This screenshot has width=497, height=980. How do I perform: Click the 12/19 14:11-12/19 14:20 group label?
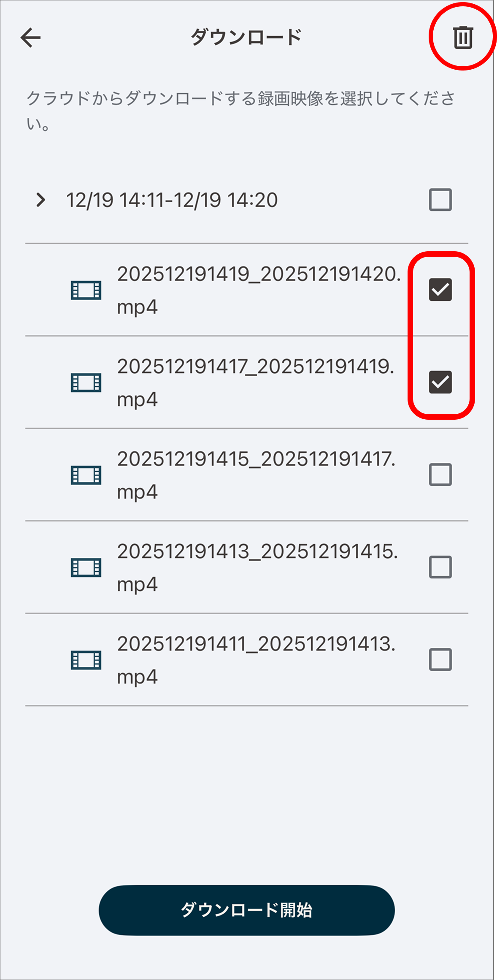tap(172, 200)
